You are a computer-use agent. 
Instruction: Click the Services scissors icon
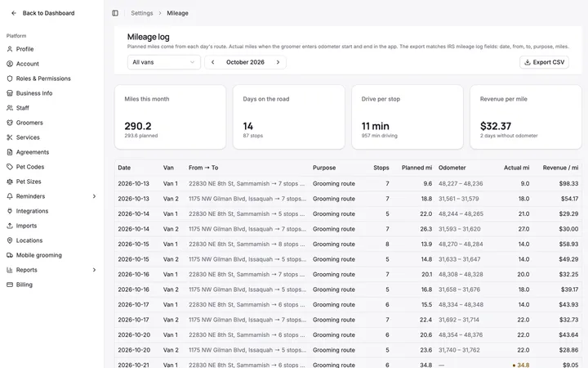coord(10,137)
